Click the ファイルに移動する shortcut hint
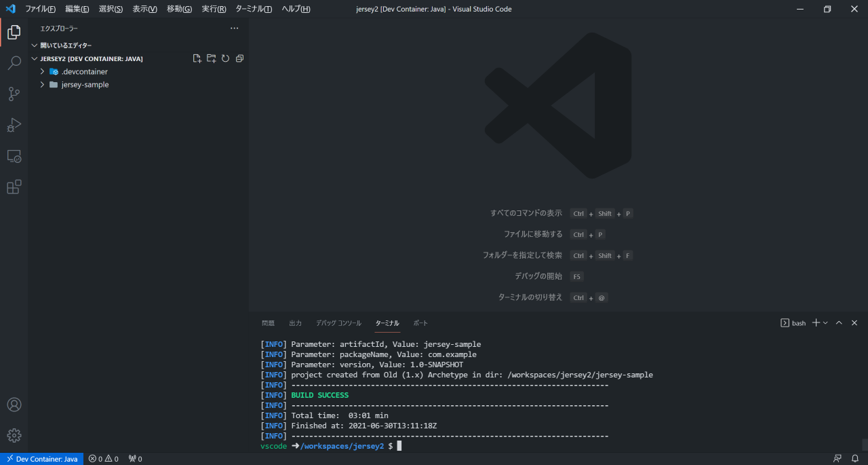868x465 pixels. click(554, 234)
